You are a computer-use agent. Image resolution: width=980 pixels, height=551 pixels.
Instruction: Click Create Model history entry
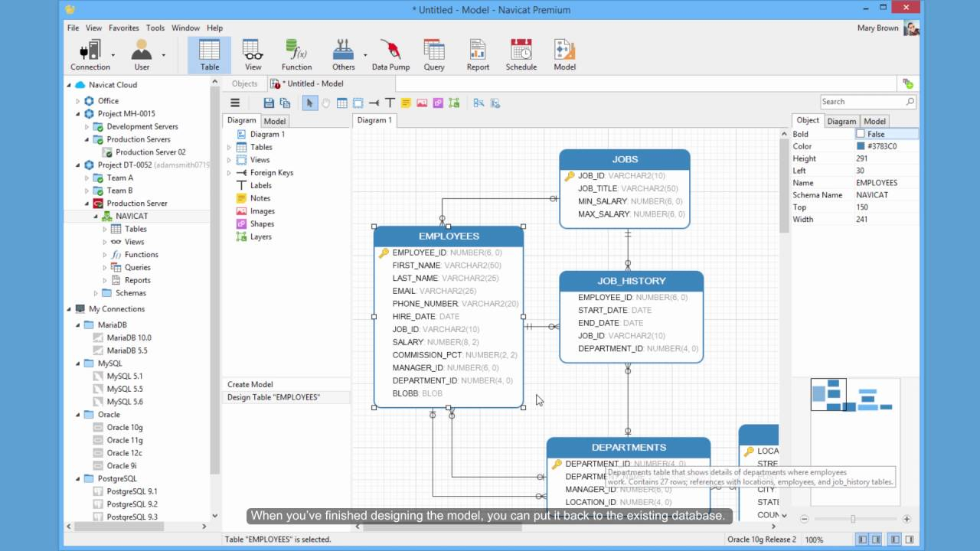coord(286,384)
